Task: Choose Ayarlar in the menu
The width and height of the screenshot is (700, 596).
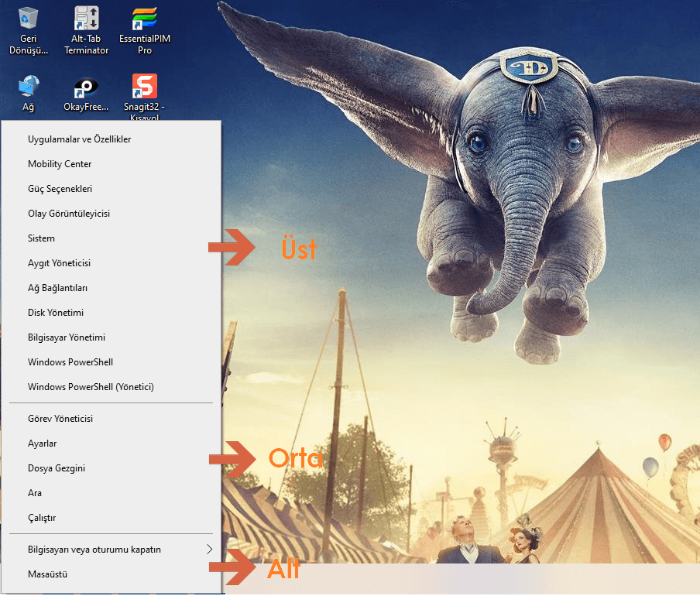Action: [112, 444]
